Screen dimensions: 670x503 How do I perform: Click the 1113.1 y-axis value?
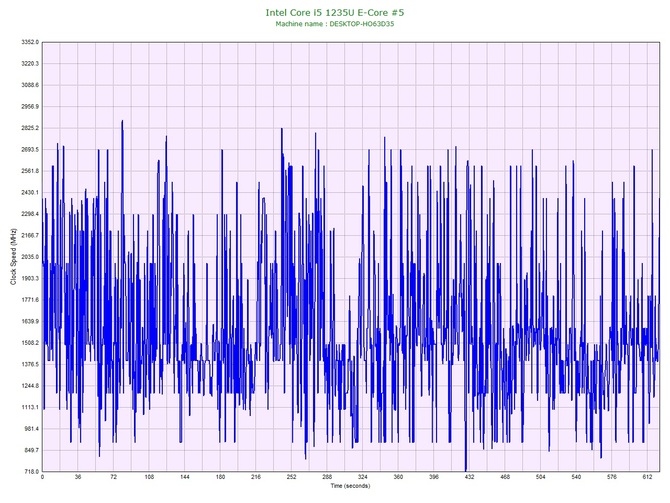(30, 407)
